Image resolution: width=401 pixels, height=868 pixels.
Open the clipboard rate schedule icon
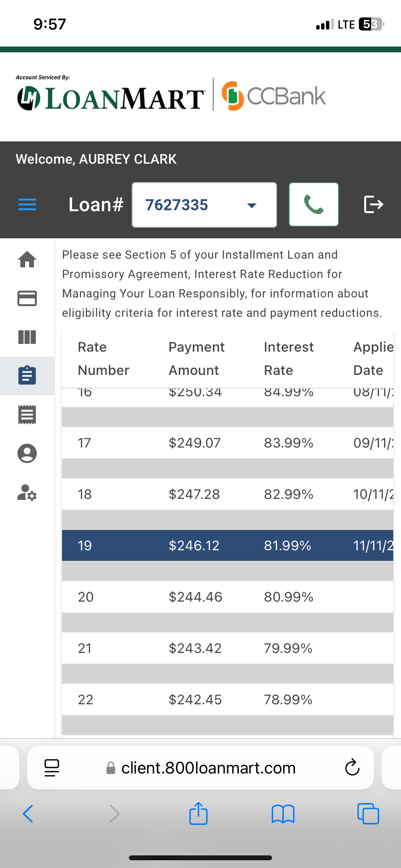click(27, 375)
